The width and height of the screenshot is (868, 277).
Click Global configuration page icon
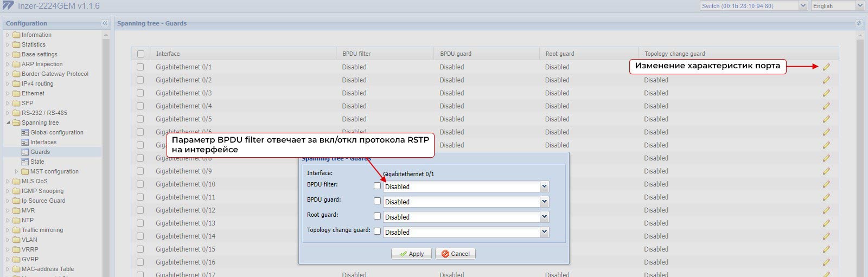25,133
